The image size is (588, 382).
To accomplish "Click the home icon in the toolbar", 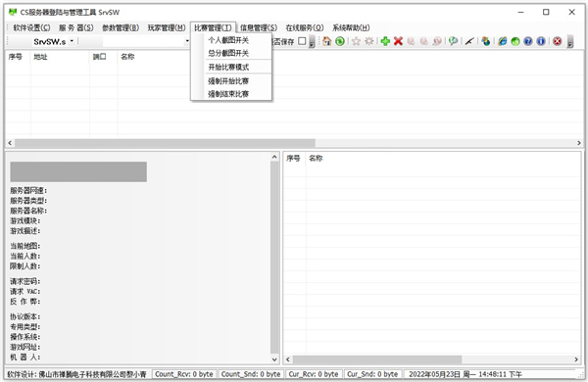I will (x=326, y=41).
